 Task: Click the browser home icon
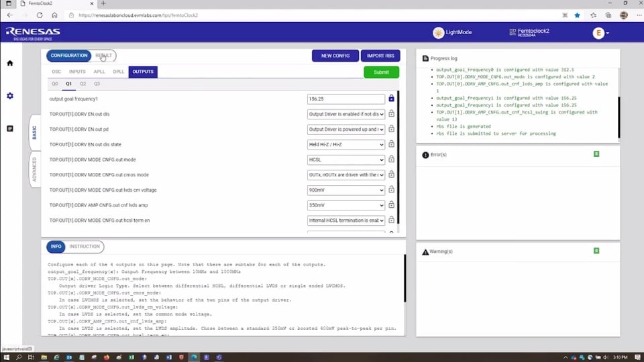click(x=54, y=15)
